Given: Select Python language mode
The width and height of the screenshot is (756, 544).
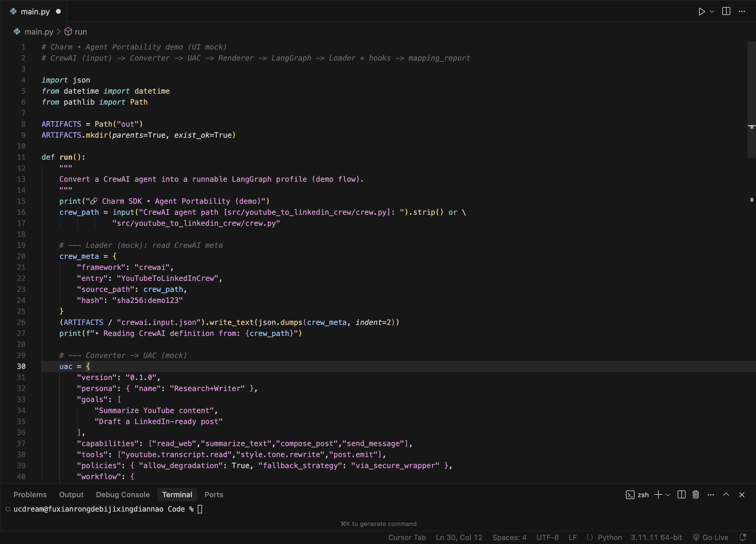Looking at the screenshot, I should (609, 537).
